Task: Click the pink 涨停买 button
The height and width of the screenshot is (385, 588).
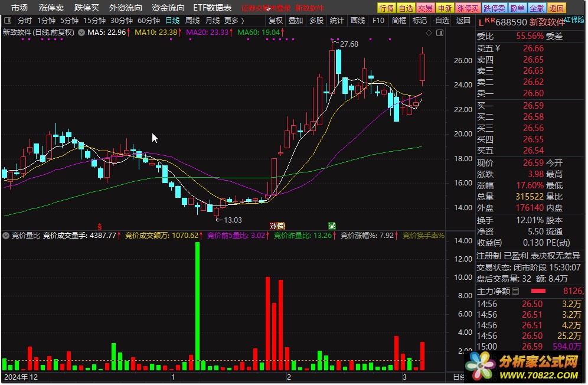Action: tap(468, 8)
